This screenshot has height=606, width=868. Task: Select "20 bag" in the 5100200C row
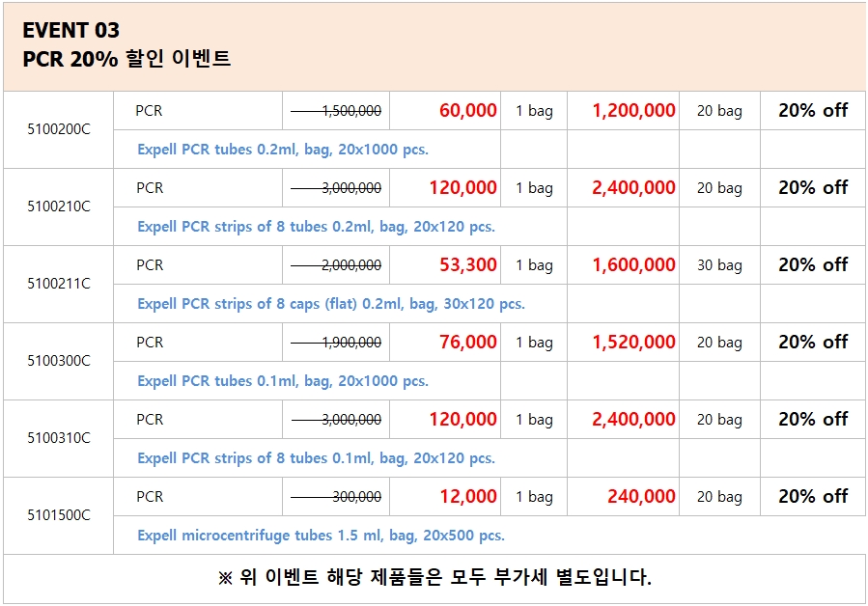pos(719,111)
